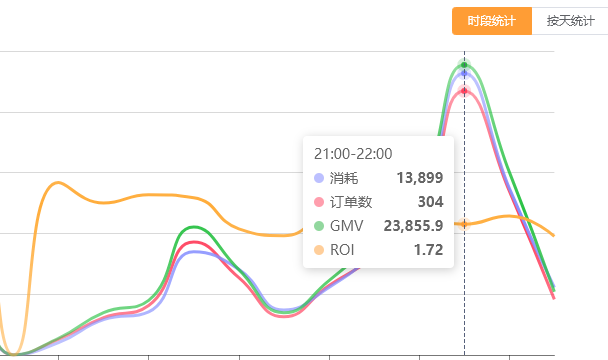The width and height of the screenshot is (608, 360).
Task: Click the 13,899 消耗 value
Action: tap(420, 178)
